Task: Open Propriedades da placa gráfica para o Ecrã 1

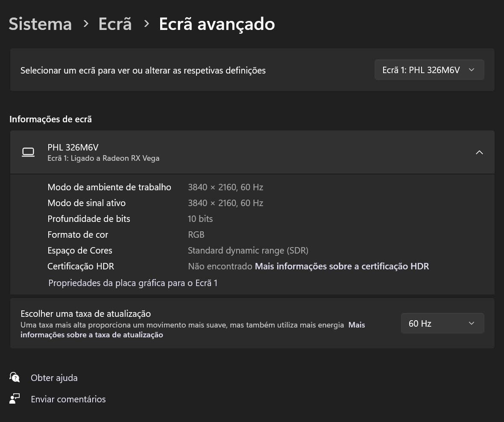Action: tap(133, 283)
